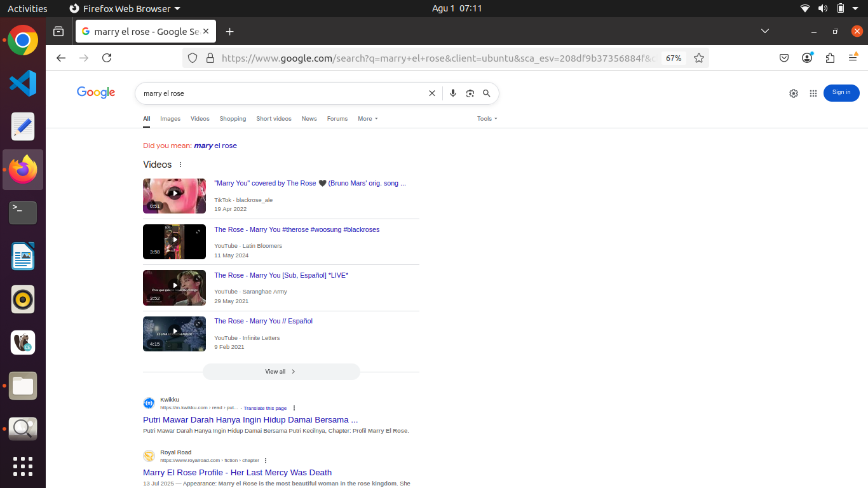This screenshot has height=488, width=868.
Task: Open Google Lens image search icon
Action: (470, 93)
